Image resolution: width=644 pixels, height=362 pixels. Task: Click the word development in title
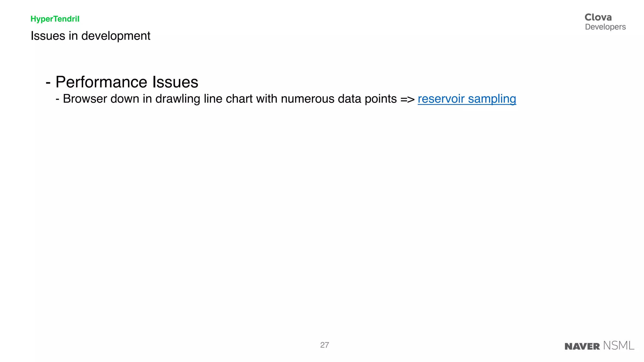(x=116, y=36)
